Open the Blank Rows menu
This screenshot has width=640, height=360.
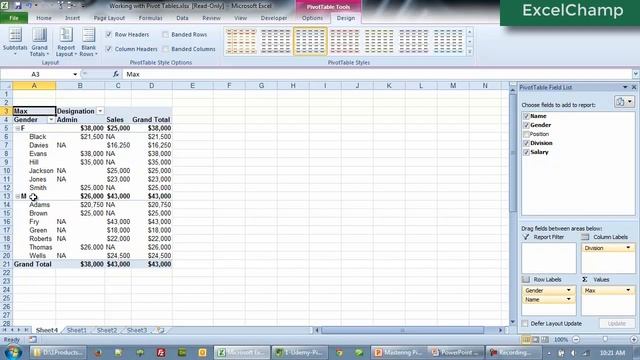pyautogui.click(x=88, y=42)
